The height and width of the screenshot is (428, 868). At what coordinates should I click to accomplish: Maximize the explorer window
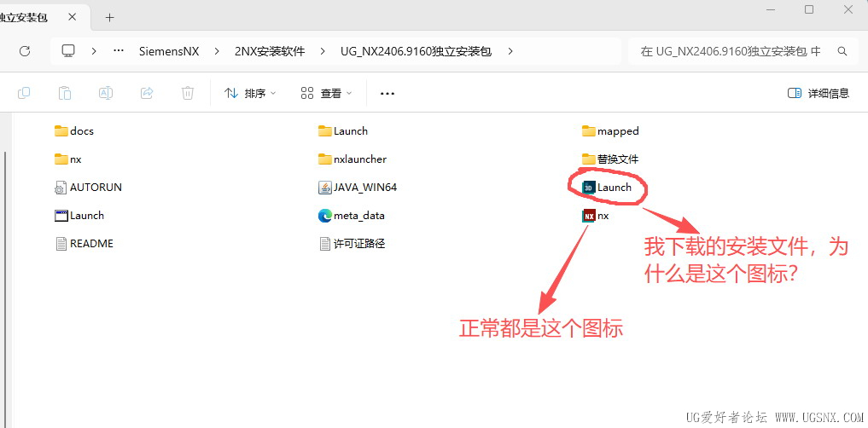click(x=809, y=9)
